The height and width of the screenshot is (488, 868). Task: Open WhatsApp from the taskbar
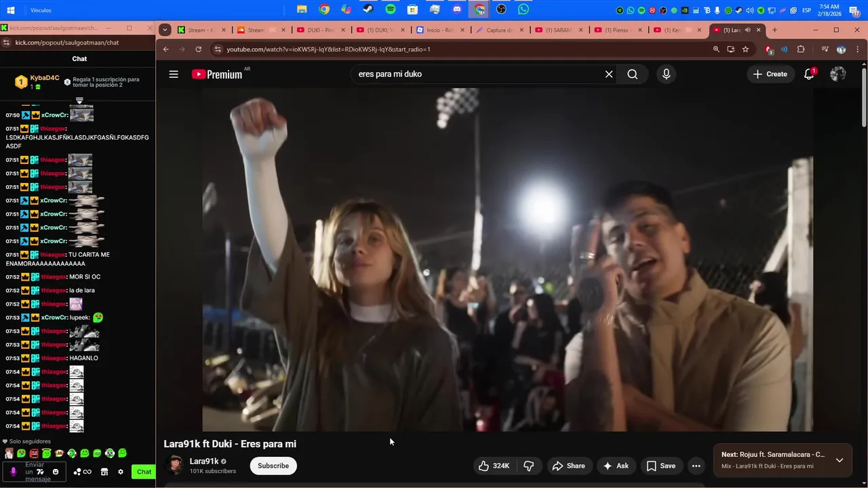point(524,9)
